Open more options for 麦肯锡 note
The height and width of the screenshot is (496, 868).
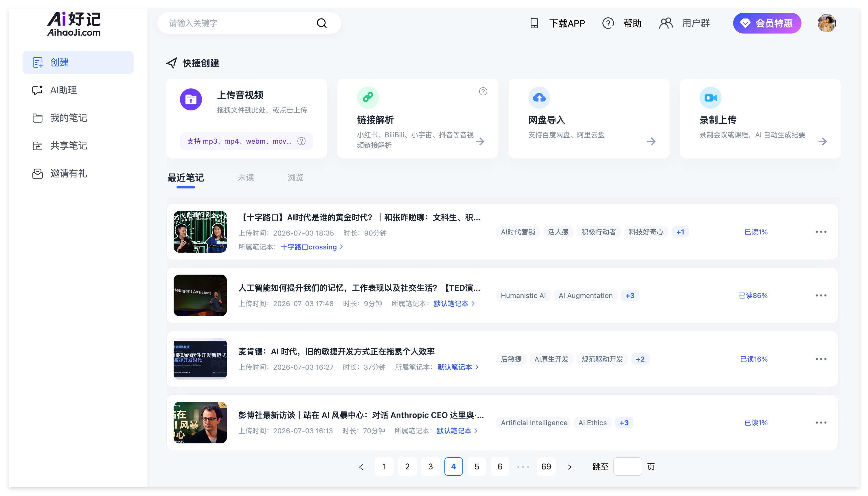pos(821,359)
